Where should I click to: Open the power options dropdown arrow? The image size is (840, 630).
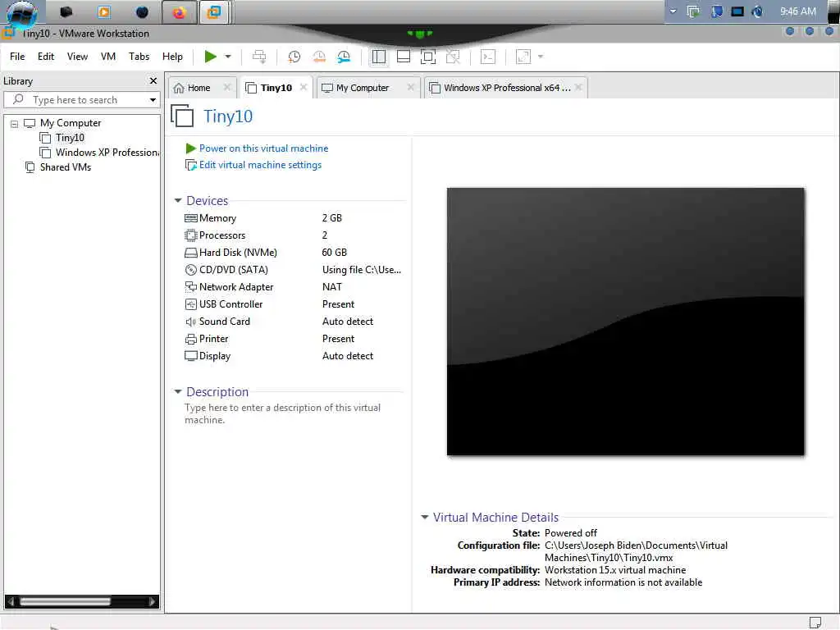tap(228, 57)
